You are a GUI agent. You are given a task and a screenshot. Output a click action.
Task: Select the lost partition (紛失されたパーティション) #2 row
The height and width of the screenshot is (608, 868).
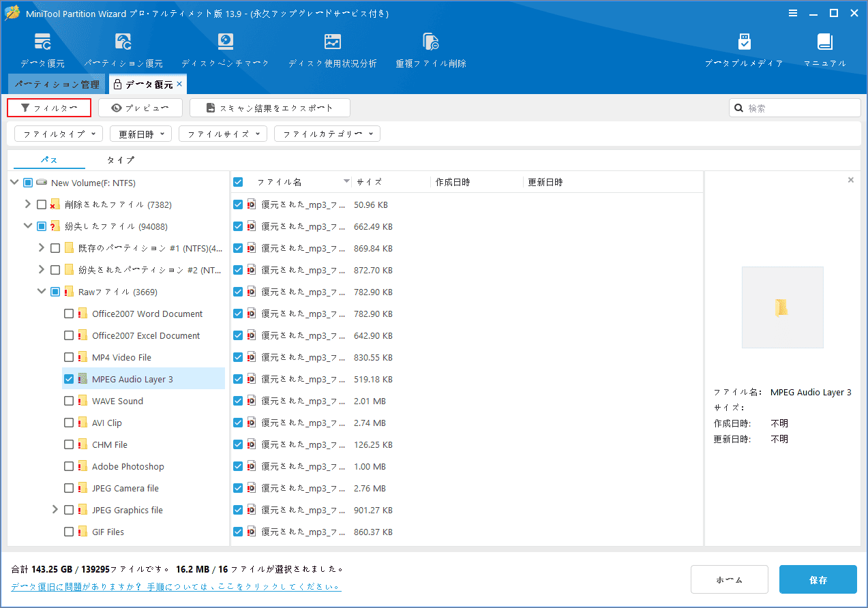point(150,270)
